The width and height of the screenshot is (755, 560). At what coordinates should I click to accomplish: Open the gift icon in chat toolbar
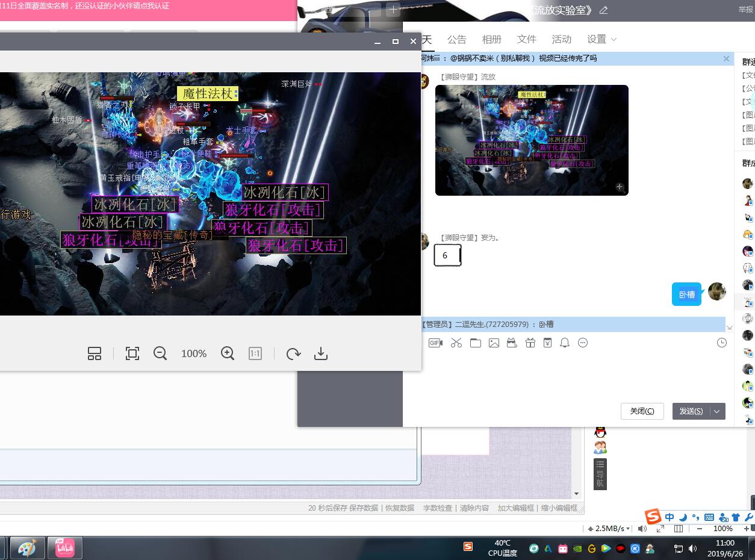pos(530,343)
